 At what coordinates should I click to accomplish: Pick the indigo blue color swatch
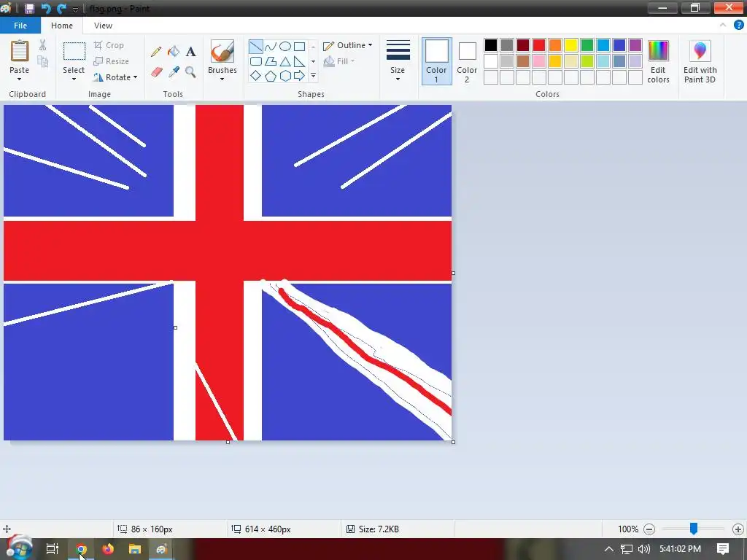[x=619, y=45]
